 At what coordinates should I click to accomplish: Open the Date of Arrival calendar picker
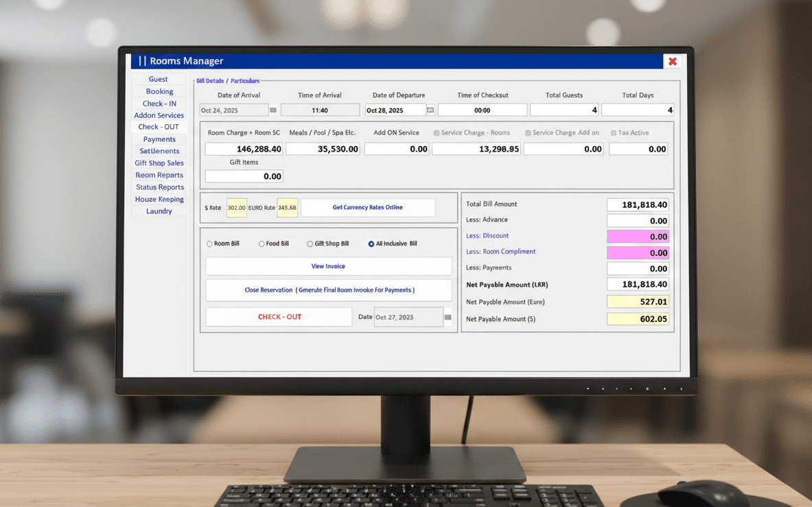point(273,109)
